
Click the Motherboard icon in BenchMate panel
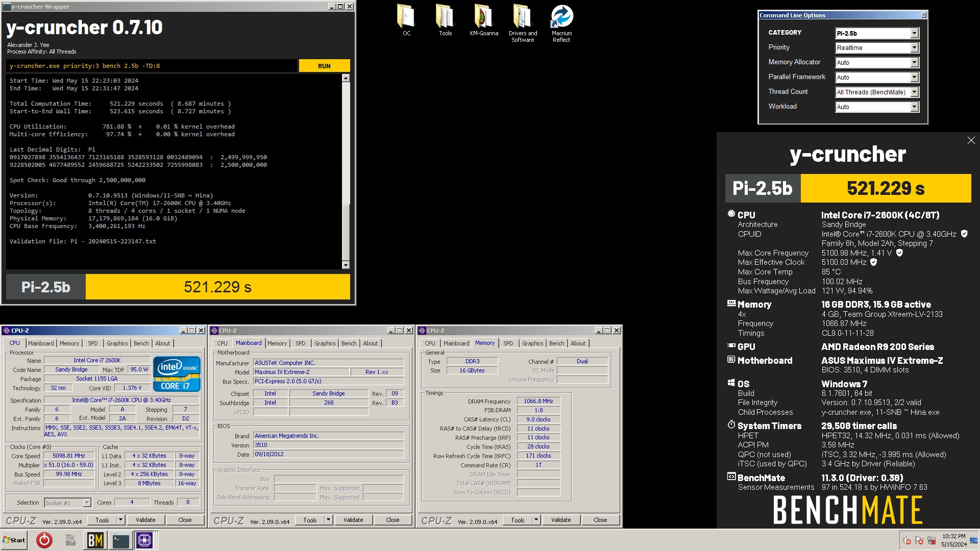coord(731,359)
